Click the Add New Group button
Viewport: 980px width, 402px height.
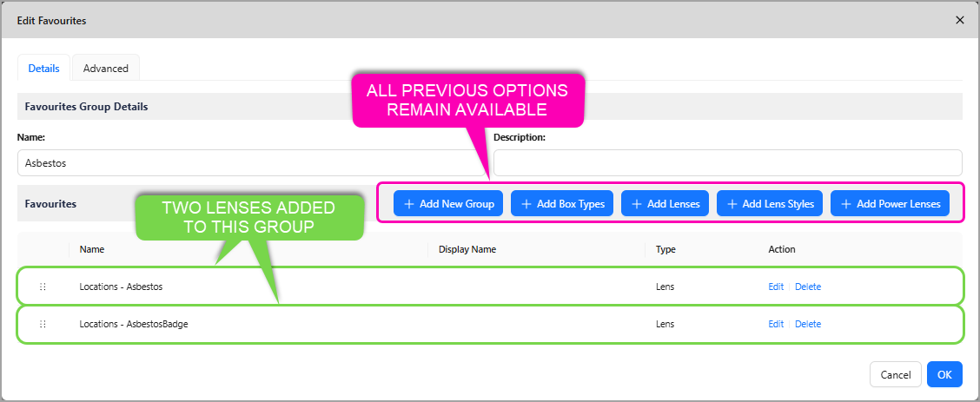point(447,203)
